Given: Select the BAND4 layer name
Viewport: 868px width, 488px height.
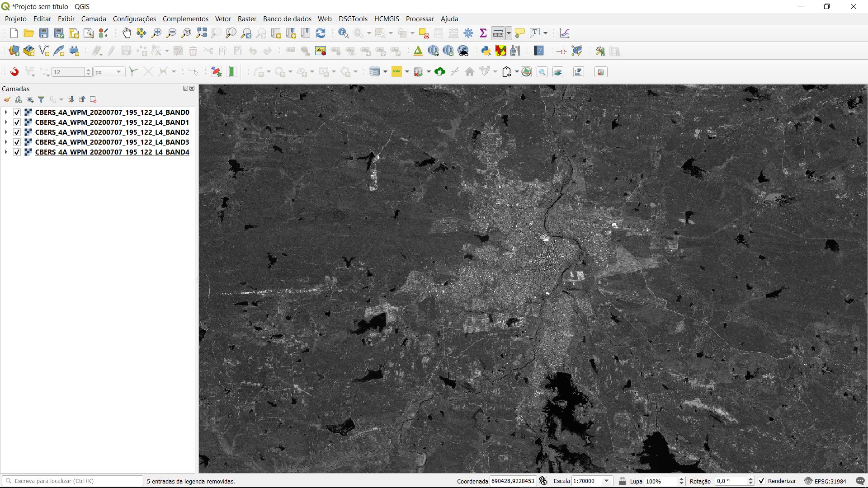Looking at the screenshot, I should coord(112,152).
